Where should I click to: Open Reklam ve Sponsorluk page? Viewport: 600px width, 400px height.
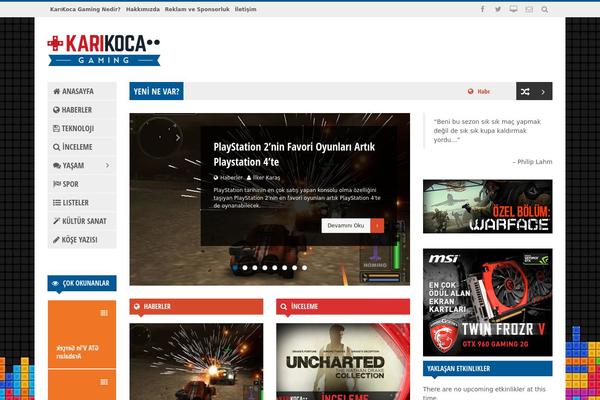(197, 9)
